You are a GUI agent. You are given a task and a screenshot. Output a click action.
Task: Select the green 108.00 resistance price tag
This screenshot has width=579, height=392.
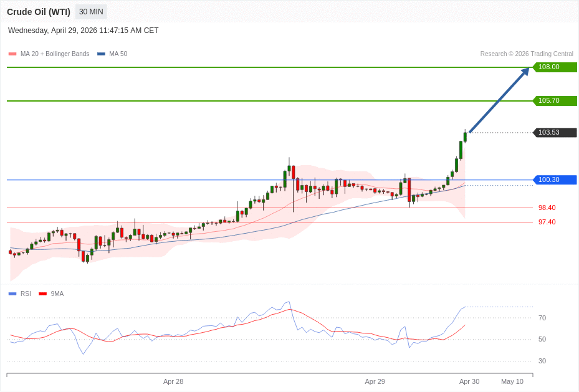click(554, 67)
